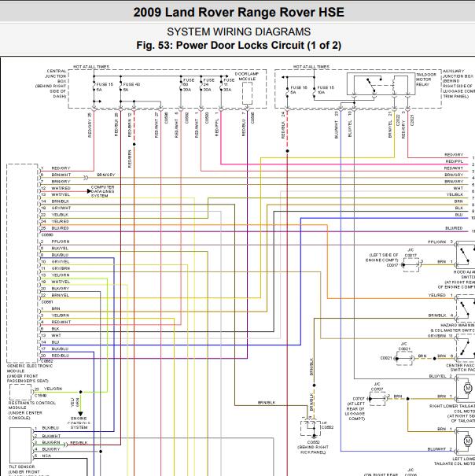Click the 'FUSE 15 10A' label

coord(326,90)
